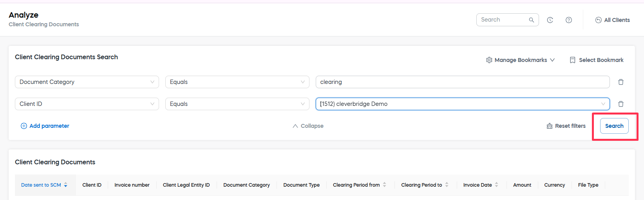Open the help question mark icon
The image size is (644, 200).
click(569, 20)
